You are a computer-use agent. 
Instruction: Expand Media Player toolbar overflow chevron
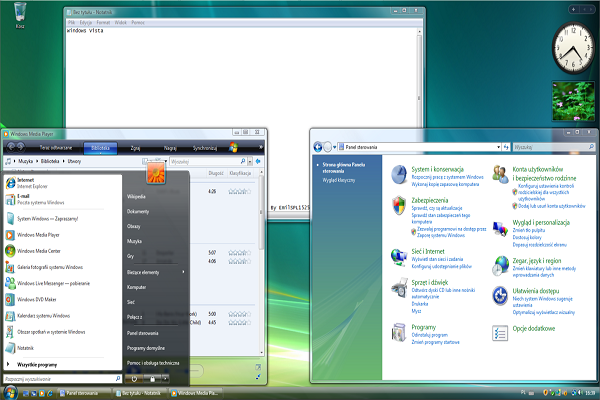click(261, 147)
